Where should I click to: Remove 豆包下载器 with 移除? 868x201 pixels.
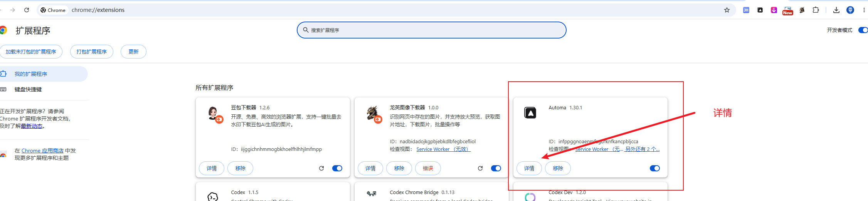click(240, 168)
